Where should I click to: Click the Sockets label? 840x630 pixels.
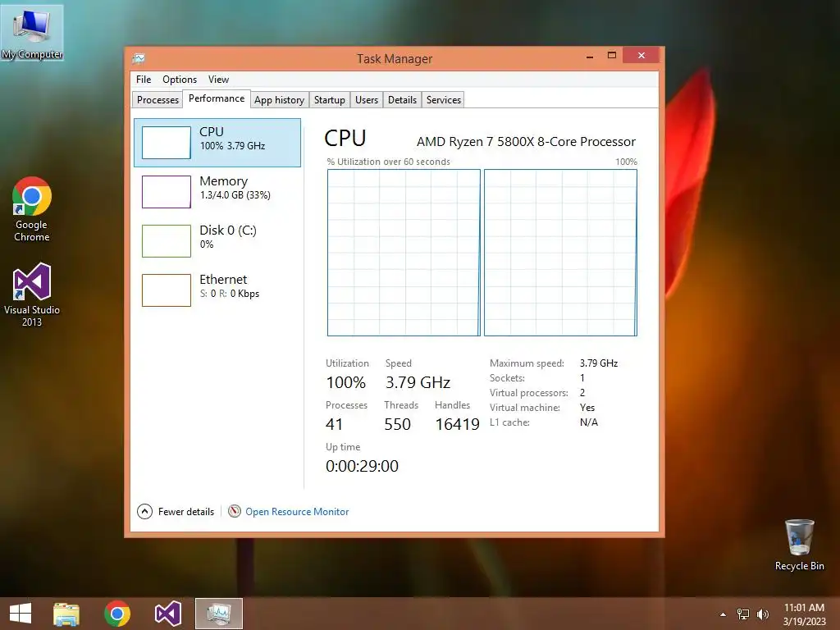coord(507,378)
